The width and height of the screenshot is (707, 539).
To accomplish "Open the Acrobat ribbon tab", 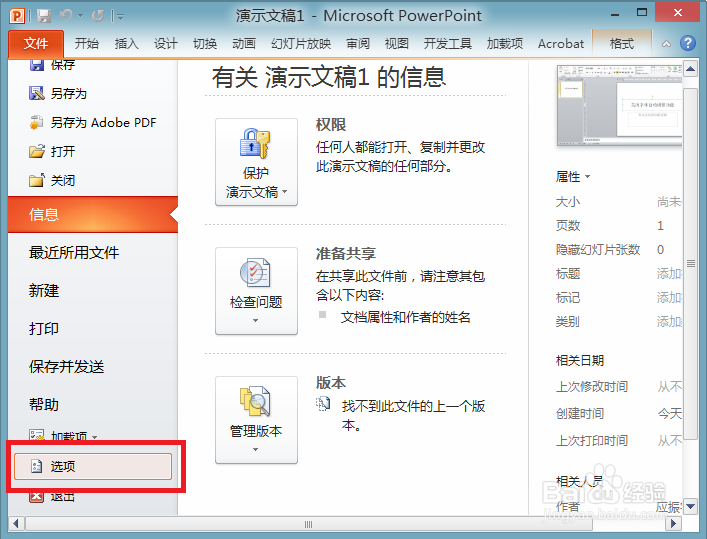I will (560, 44).
